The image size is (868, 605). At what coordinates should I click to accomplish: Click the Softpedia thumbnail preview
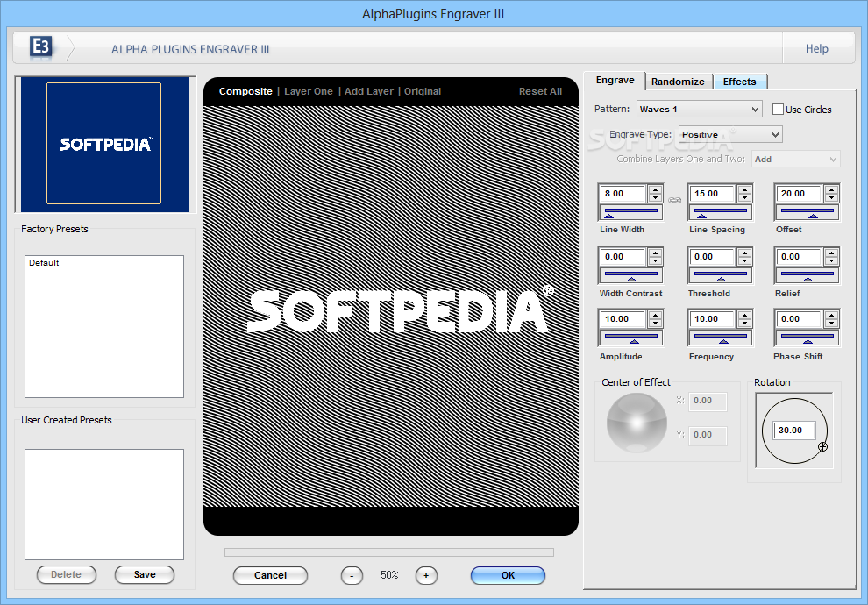pyautogui.click(x=104, y=144)
